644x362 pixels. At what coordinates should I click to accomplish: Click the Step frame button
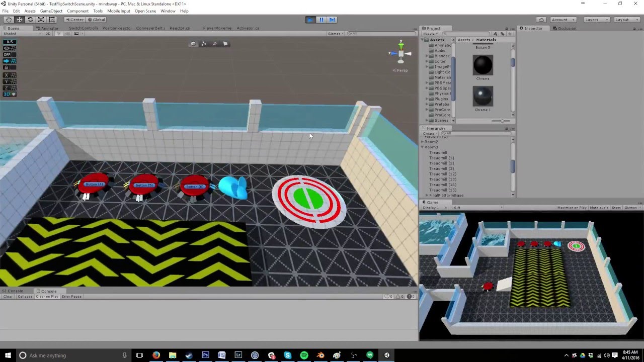(332, 20)
